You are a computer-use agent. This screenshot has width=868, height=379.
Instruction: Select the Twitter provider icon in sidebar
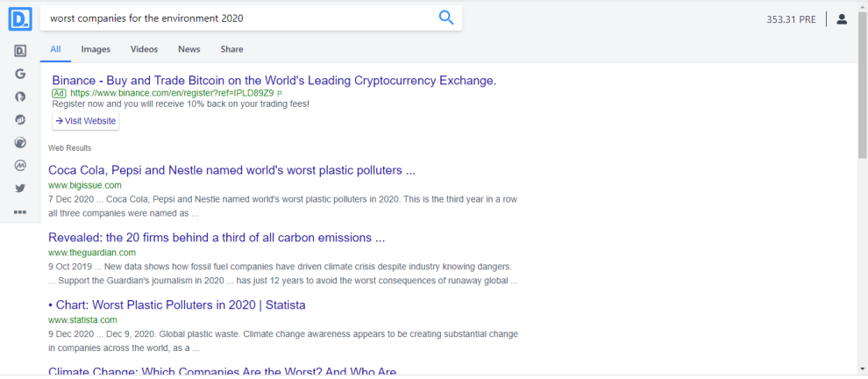pos(20,189)
